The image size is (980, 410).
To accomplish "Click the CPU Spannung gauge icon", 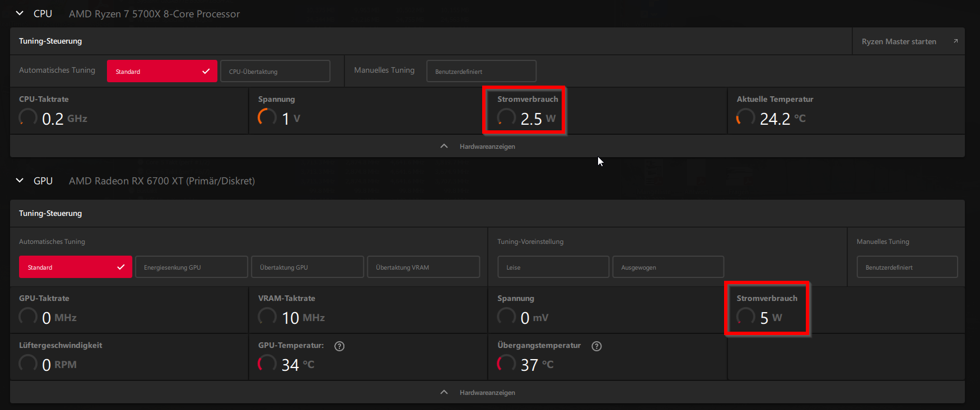I will coord(267,117).
